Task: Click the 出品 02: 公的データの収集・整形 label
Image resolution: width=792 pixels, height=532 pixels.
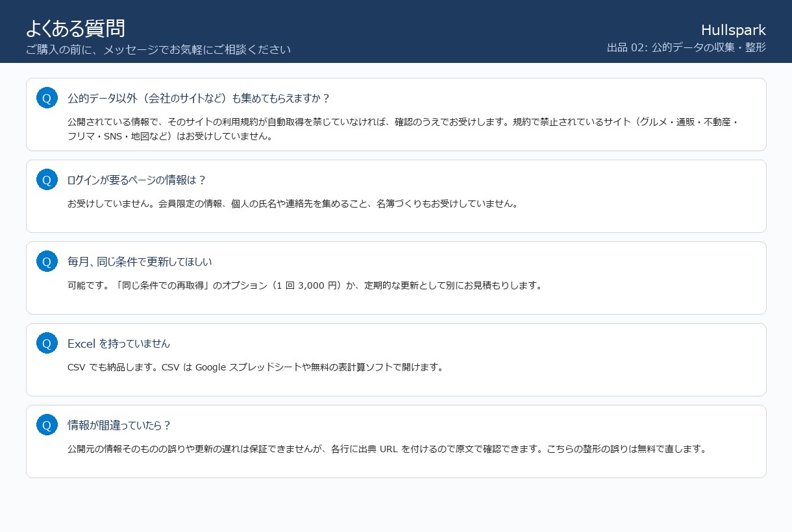Action: (686, 47)
